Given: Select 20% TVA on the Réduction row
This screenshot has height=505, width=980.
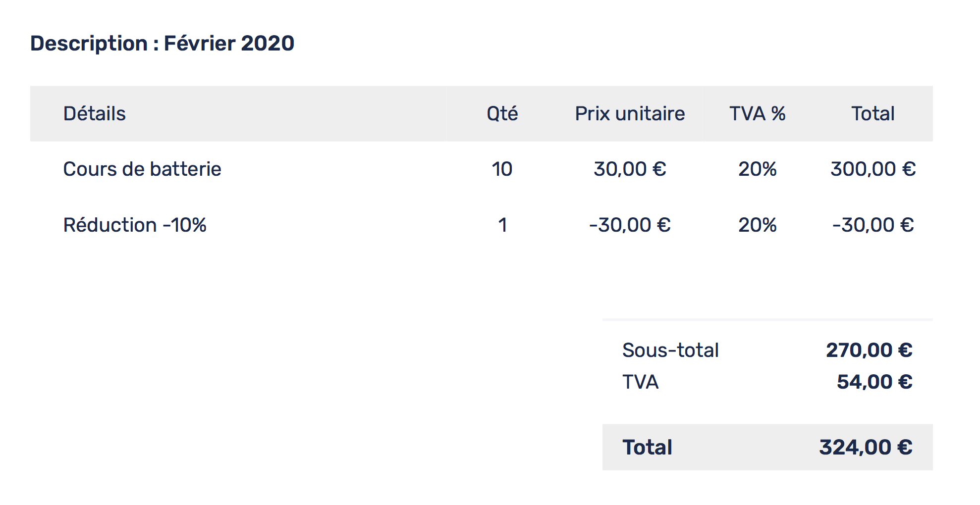Looking at the screenshot, I should coord(757,225).
